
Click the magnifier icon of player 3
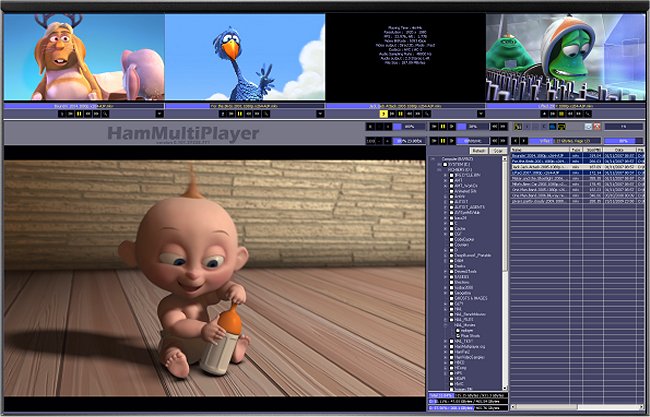tap(427, 114)
